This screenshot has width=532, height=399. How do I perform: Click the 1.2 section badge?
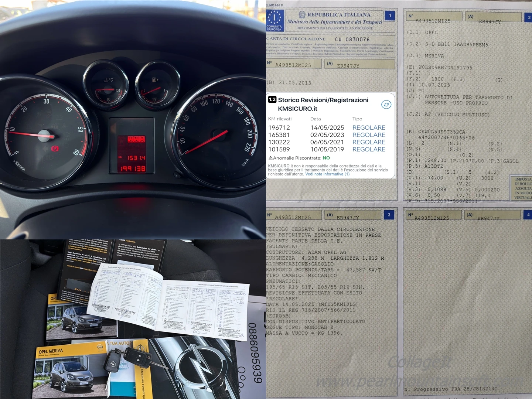[272, 99]
